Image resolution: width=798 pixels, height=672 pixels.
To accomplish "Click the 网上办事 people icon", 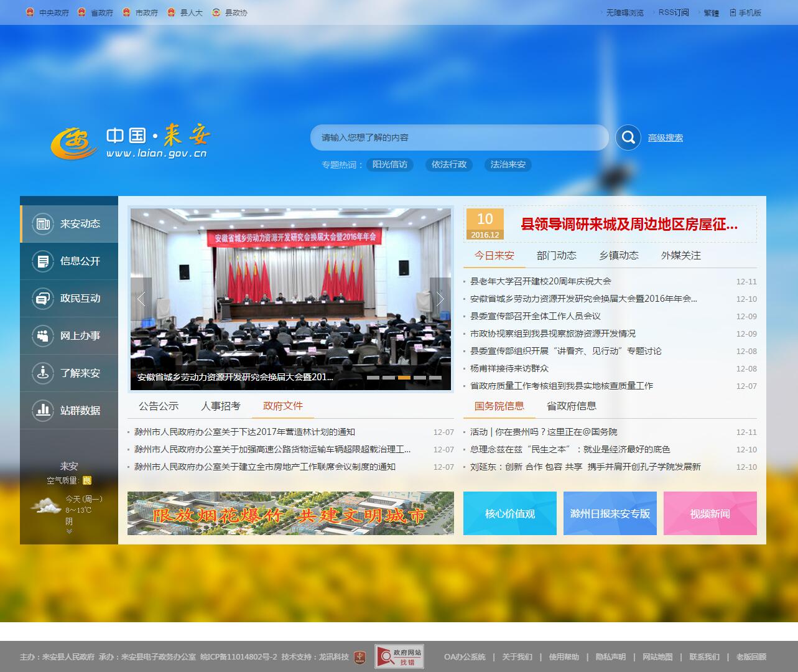I will click(x=43, y=336).
